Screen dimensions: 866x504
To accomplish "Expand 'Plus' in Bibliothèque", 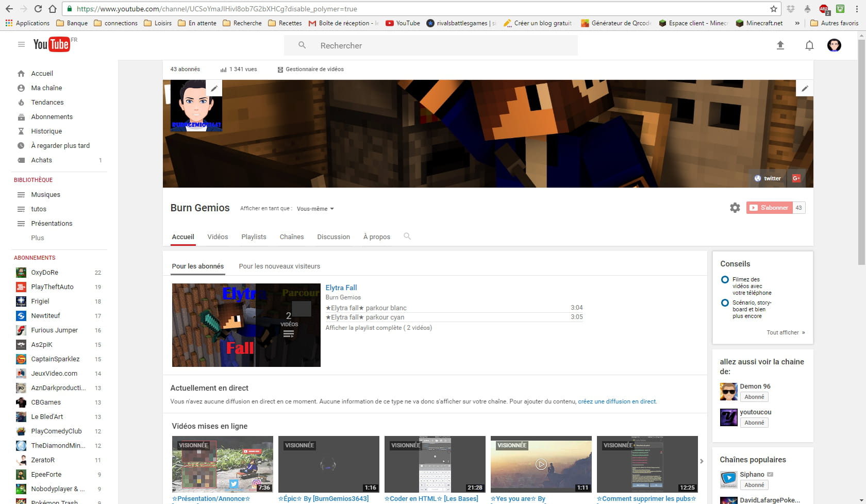I will (38, 238).
